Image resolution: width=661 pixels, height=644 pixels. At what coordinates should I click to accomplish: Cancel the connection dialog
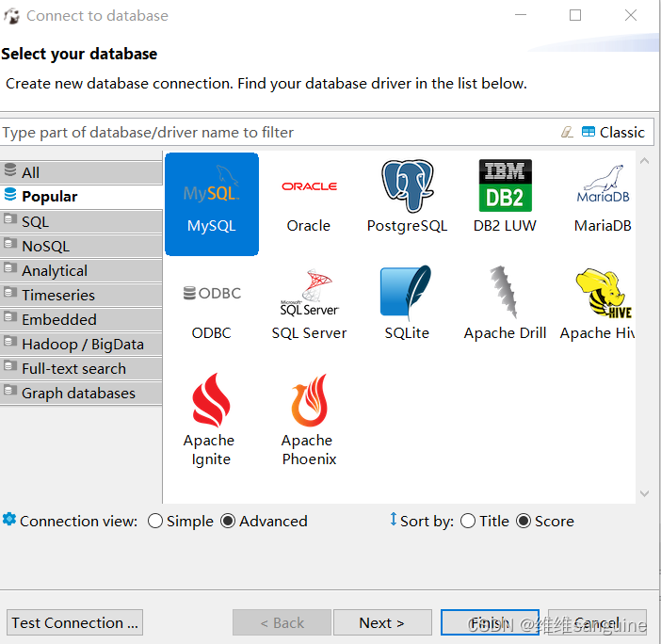(x=597, y=622)
